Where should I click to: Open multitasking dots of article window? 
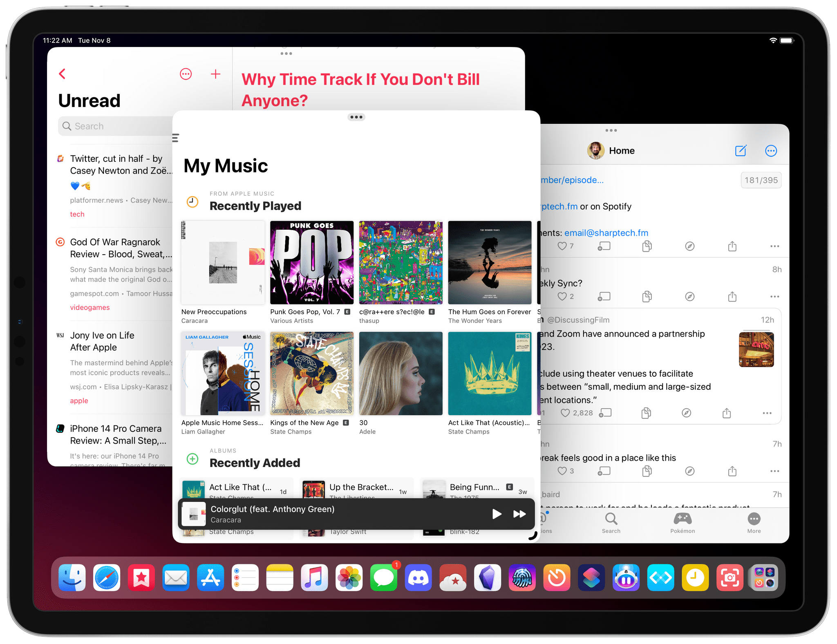(x=286, y=54)
